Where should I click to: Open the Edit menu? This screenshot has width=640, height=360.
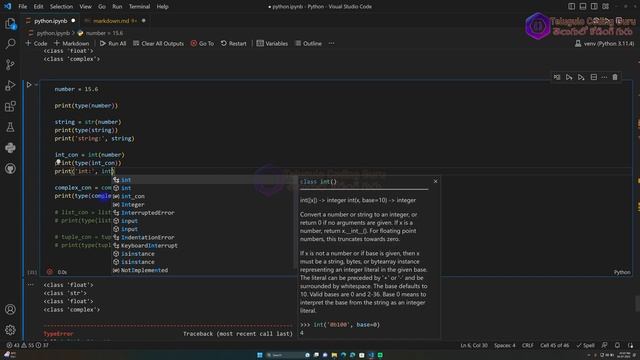tap(38, 7)
